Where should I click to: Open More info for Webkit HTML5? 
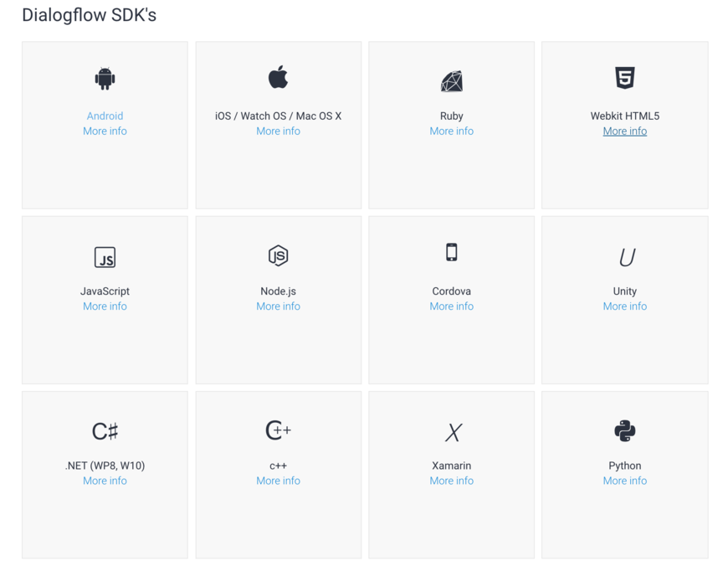click(x=624, y=131)
